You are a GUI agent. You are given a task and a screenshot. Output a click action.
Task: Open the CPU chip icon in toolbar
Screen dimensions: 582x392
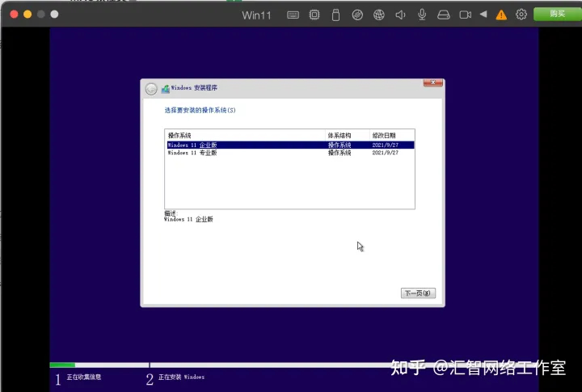(x=314, y=15)
